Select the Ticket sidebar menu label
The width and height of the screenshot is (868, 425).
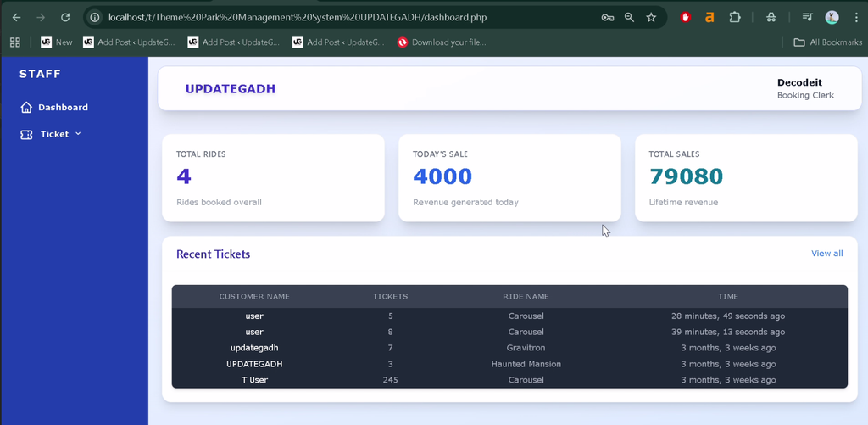54,134
